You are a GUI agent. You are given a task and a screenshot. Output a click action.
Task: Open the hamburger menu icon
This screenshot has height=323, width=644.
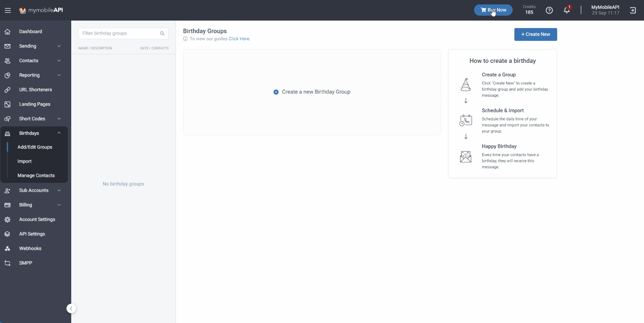[x=8, y=10]
